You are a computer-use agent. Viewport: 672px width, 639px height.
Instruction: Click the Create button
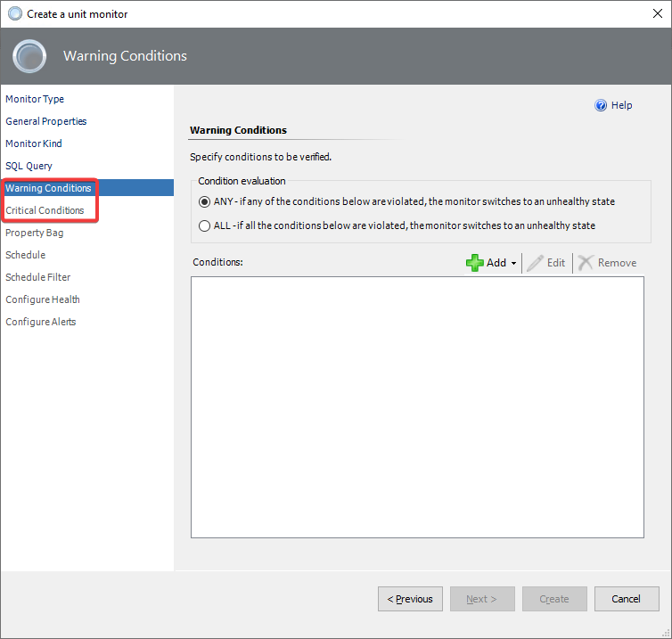coord(554,599)
